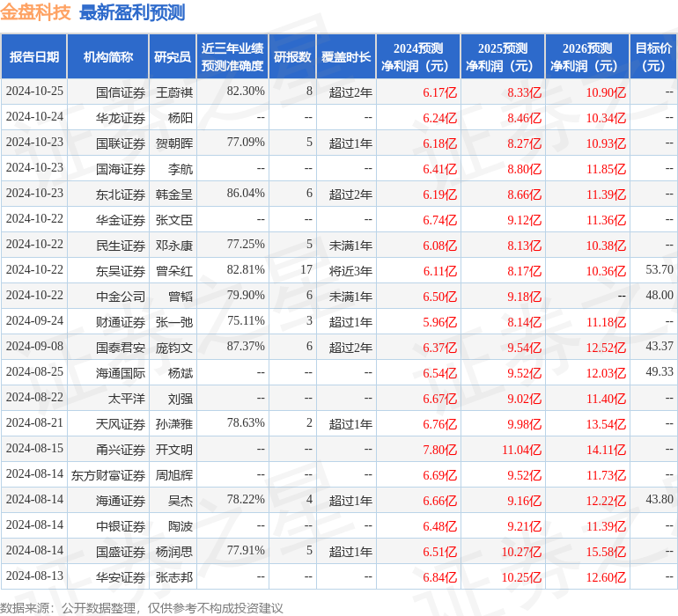Click researcher name 孙潇雅
The height and width of the screenshot is (616, 678).
tap(174, 423)
